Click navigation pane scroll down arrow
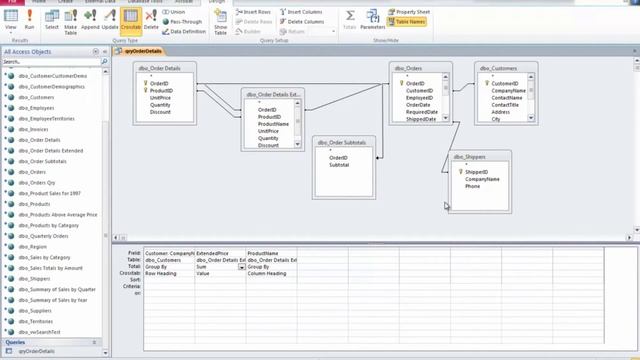Screen dimensions: 640x360 pos(106,353)
